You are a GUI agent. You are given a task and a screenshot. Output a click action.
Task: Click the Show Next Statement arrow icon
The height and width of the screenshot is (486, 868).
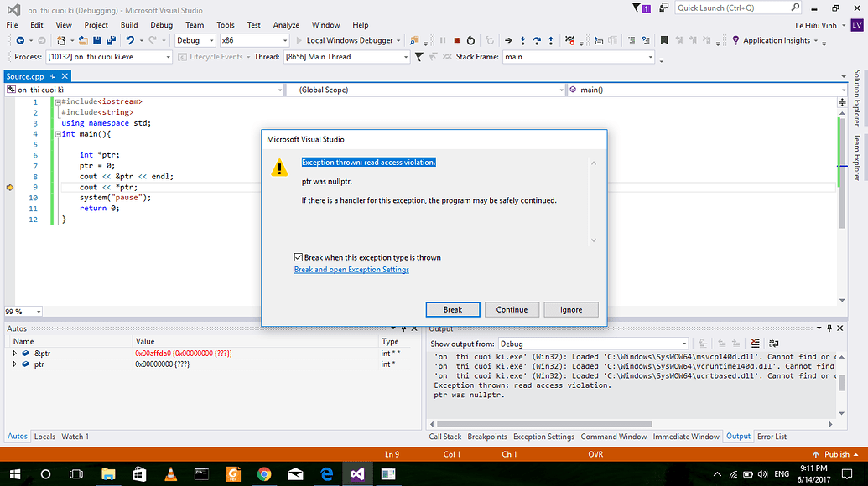507,39
